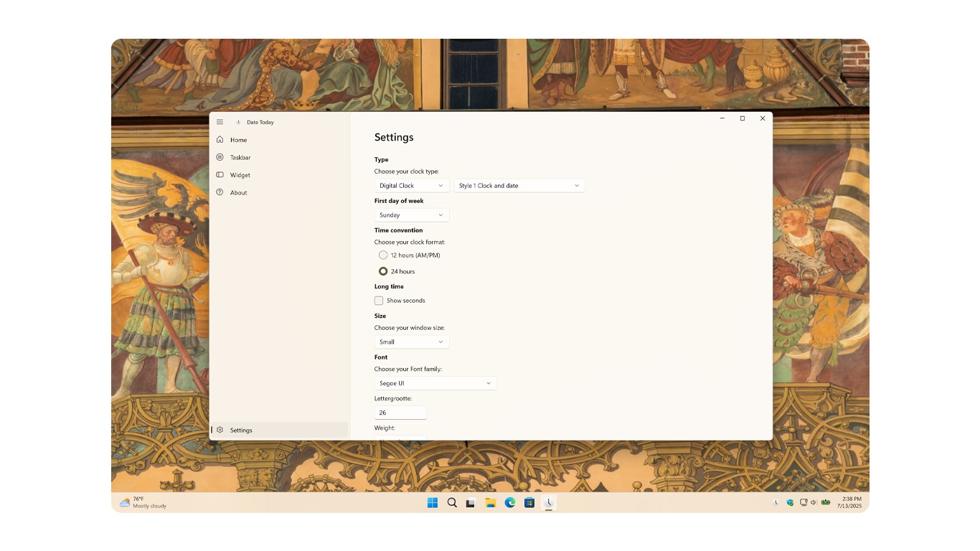This screenshot has width=980, height=551.
Task: Click the Date Today app icon in title bar
Action: pos(238,122)
